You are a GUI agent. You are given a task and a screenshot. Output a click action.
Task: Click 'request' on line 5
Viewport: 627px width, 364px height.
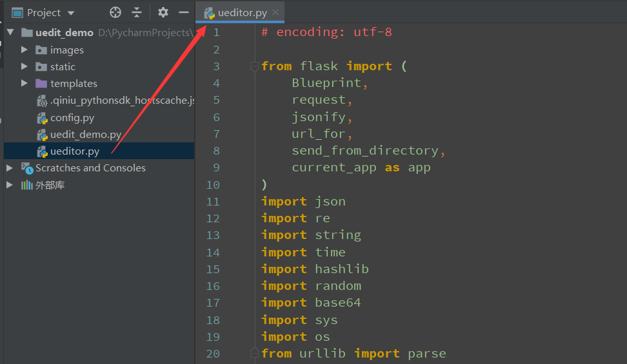(x=319, y=100)
